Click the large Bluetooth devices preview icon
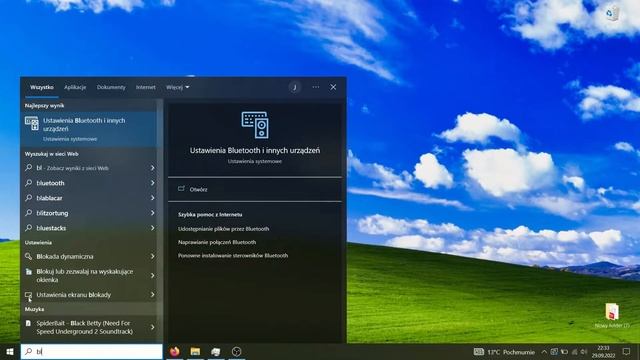 point(255,125)
